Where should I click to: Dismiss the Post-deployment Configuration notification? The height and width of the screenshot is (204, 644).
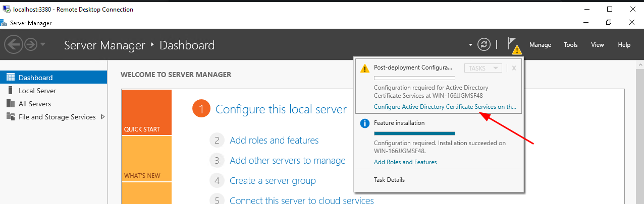click(514, 68)
